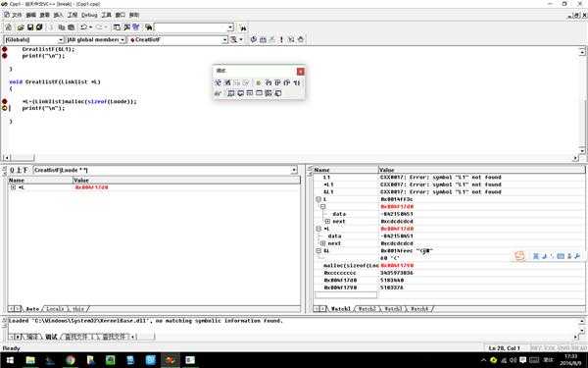588x368 pixels.
Task: Click the Insert/Remove Breakpoint hand icon
Action: click(301, 39)
